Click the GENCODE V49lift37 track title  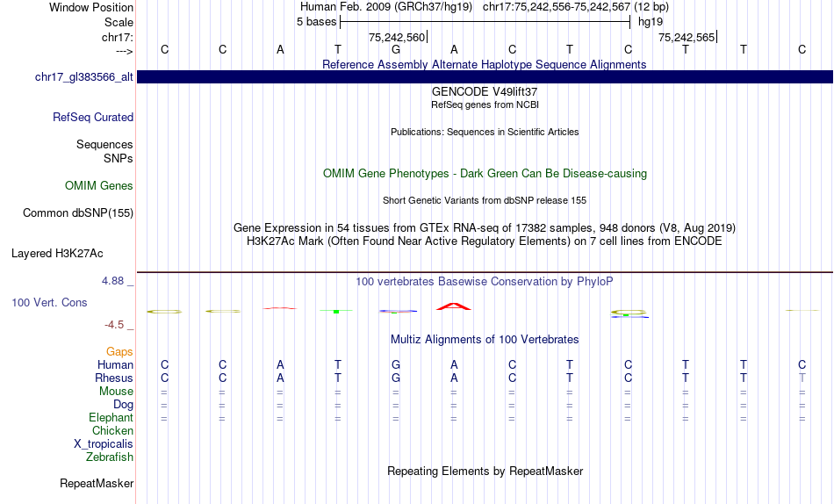(x=485, y=91)
